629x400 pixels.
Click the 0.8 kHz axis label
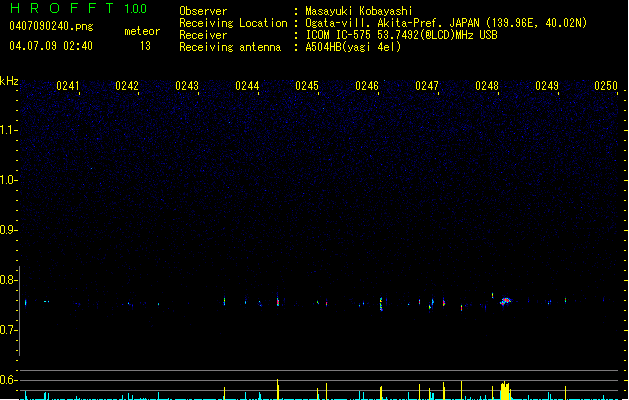[x=9, y=280]
